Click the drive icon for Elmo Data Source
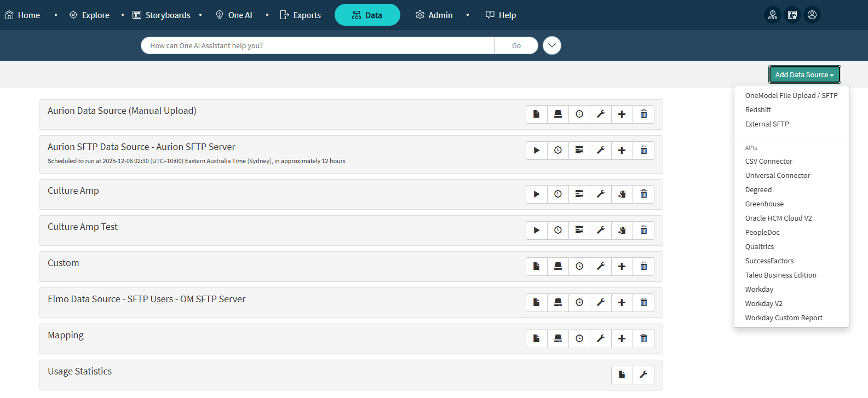868x398 pixels. point(558,302)
